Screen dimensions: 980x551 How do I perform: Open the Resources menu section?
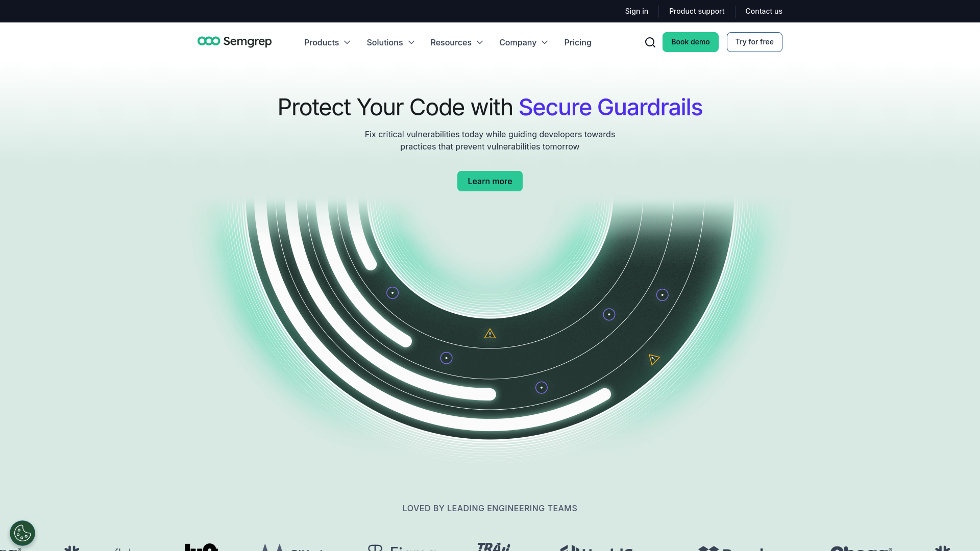point(457,42)
